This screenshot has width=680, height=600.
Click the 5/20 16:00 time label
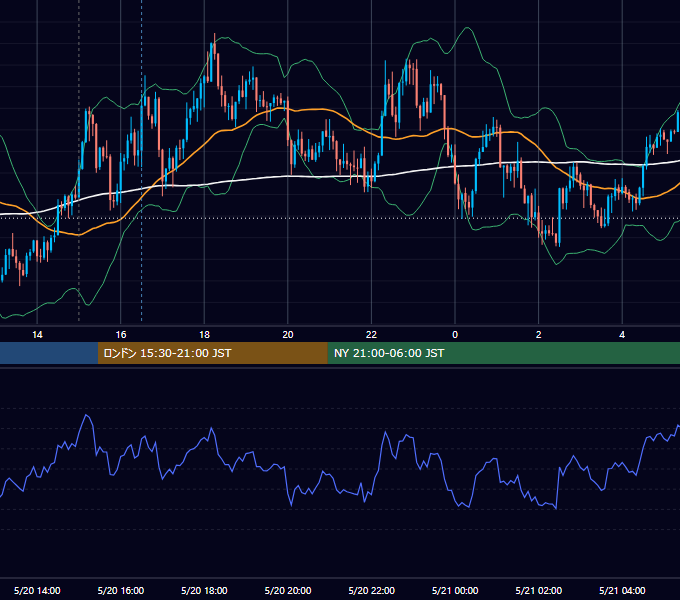[x=121, y=590]
